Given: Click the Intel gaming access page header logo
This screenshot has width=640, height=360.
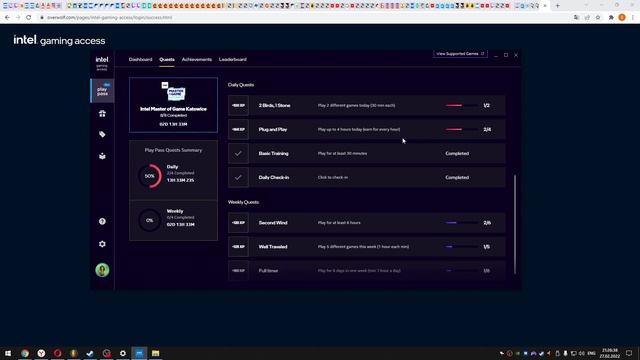Looking at the screenshot, I should click(59, 40).
